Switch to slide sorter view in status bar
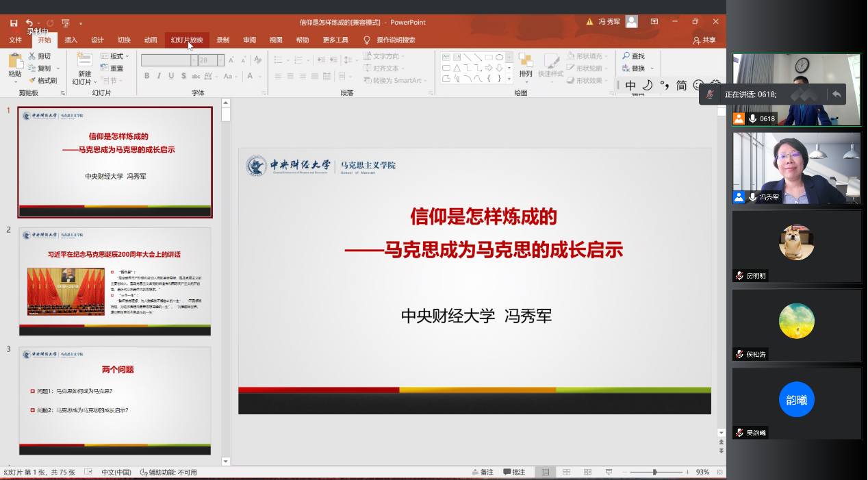The height and width of the screenshot is (480, 868). (x=567, y=472)
